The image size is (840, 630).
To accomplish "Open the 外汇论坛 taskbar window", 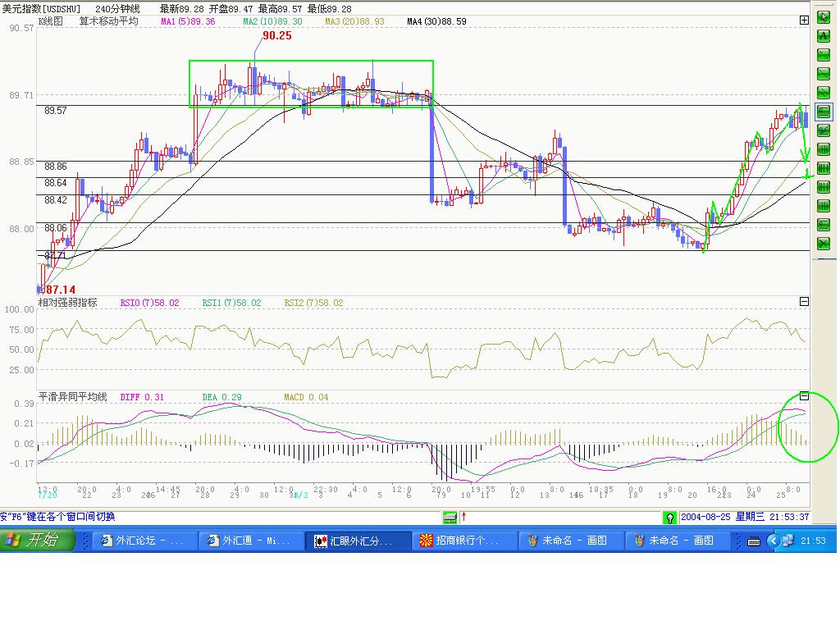I will (145, 541).
